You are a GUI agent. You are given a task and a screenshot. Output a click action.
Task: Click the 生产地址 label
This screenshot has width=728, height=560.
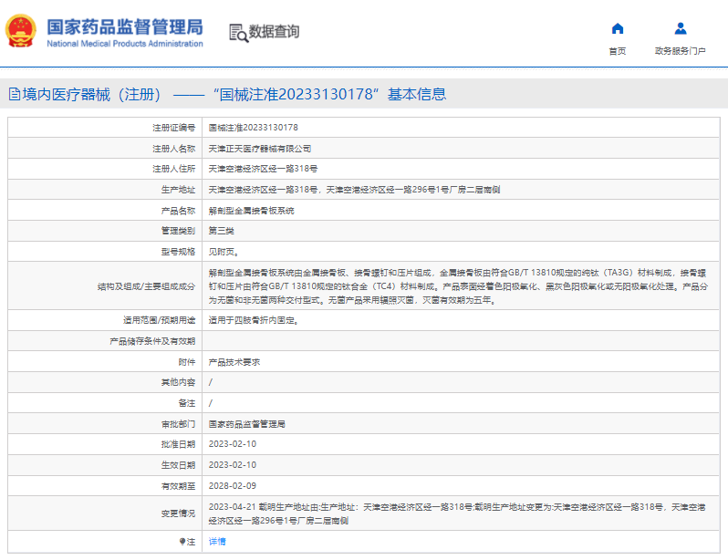coord(178,190)
